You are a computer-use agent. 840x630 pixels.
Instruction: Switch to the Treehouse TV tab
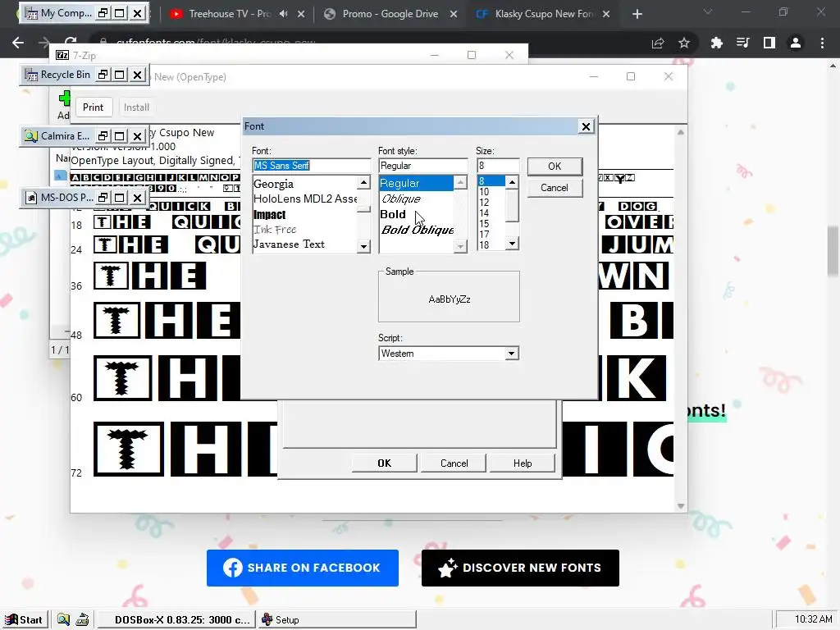(x=230, y=14)
